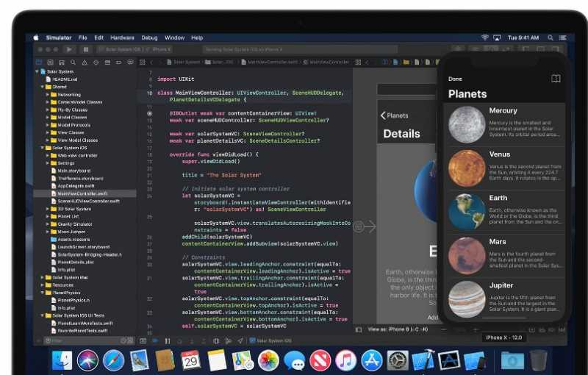Click the bookmark icon in Planets simulator
Viewport: 588px width, 375px height.
click(556, 79)
